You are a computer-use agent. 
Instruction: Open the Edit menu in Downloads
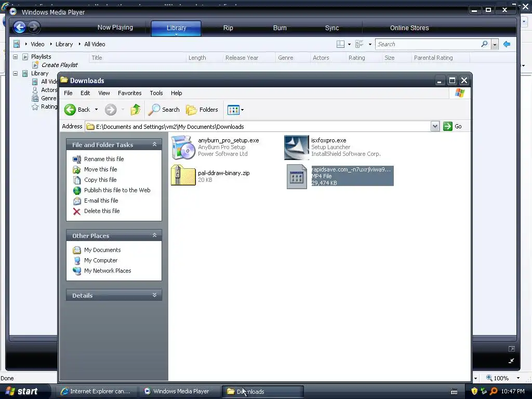[x=85, y=93]
